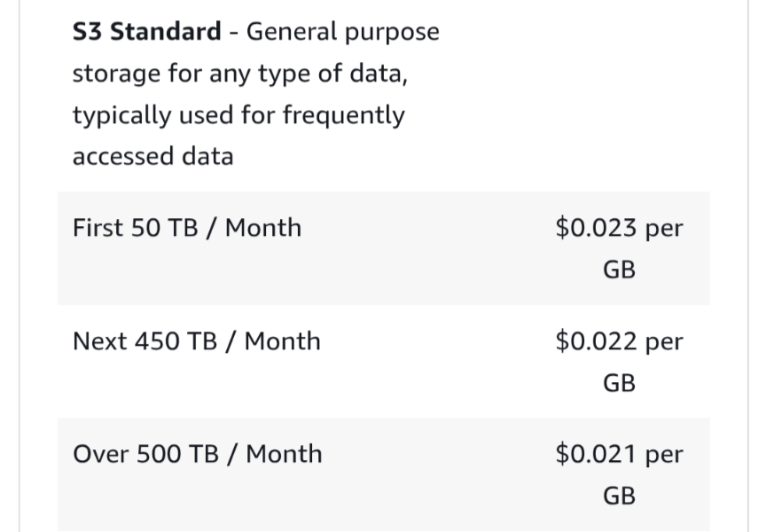The image size is (766, 532).
Task: Select the First 50 TB / Month row label
Action: click(x=187, y=228)
